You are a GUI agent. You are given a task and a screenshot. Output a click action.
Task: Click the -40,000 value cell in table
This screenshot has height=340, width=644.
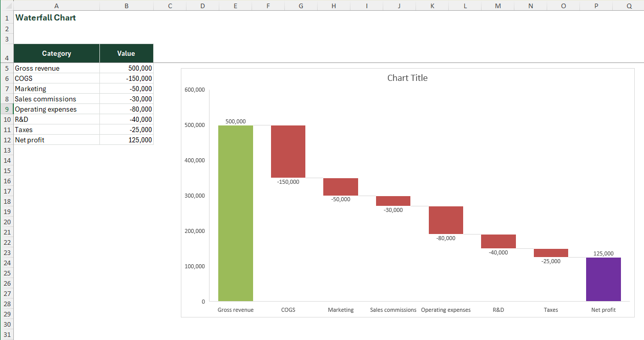click(127, 119)
